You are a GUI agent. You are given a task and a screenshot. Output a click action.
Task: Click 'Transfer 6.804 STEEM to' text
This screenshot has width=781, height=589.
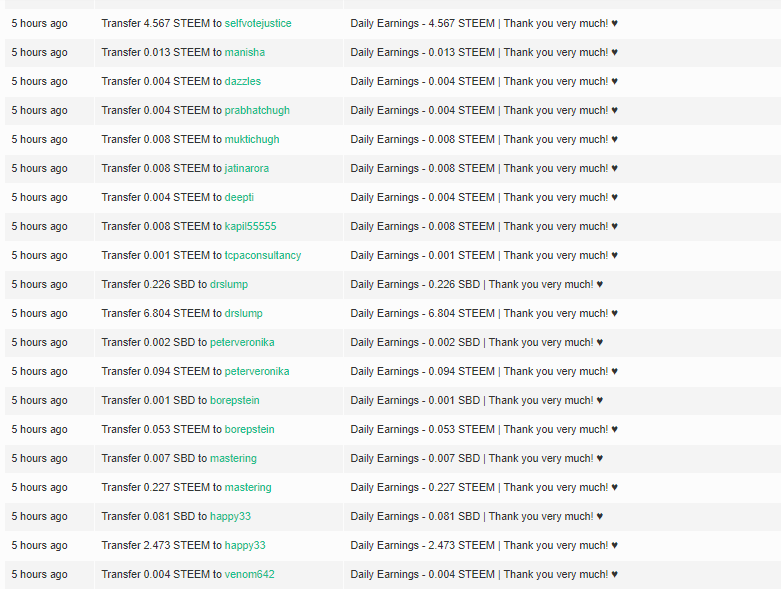pos(161,313)
